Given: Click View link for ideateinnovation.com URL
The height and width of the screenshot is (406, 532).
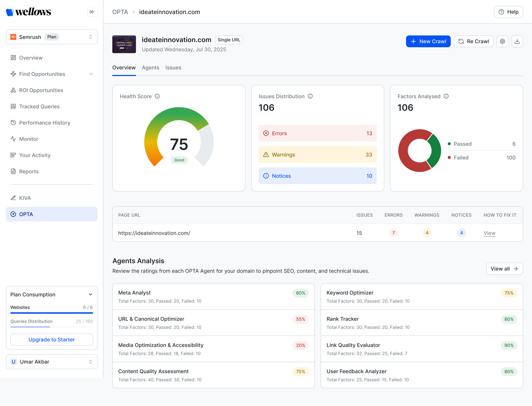Looking at the screenshot, I should tap(489, 233).
